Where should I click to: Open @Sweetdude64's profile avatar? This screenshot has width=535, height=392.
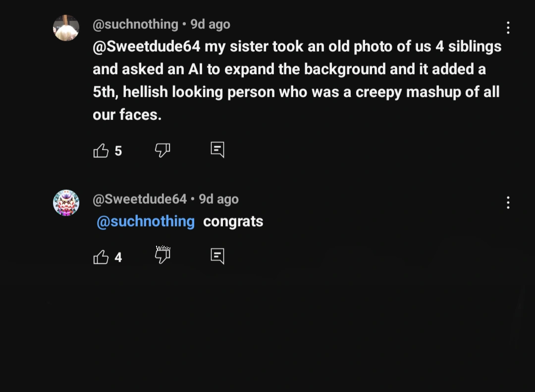66,203
